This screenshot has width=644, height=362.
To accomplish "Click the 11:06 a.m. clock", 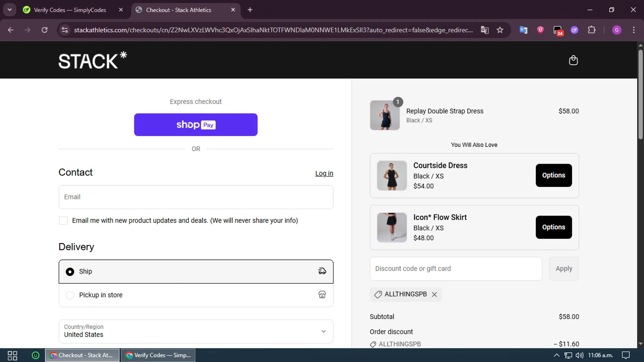I will 600,355.
